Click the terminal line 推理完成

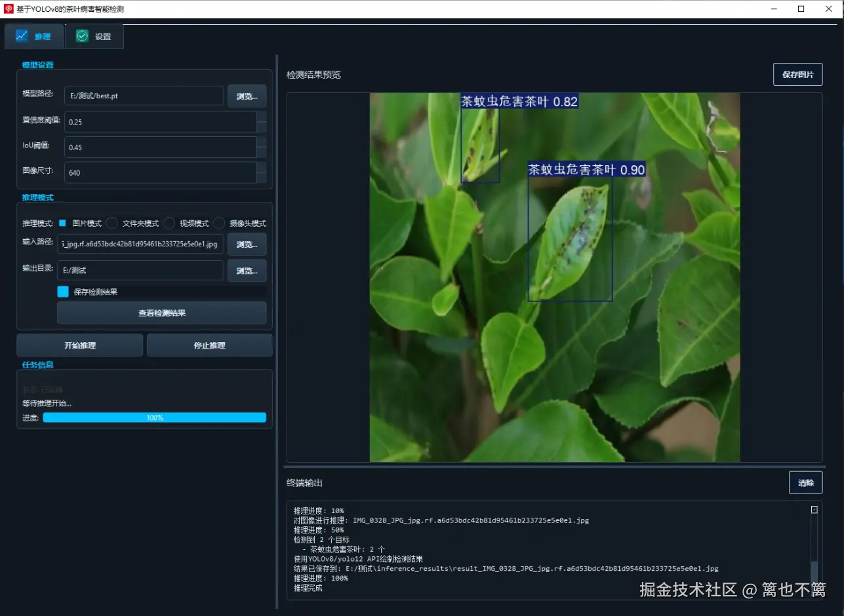(308, 588)
